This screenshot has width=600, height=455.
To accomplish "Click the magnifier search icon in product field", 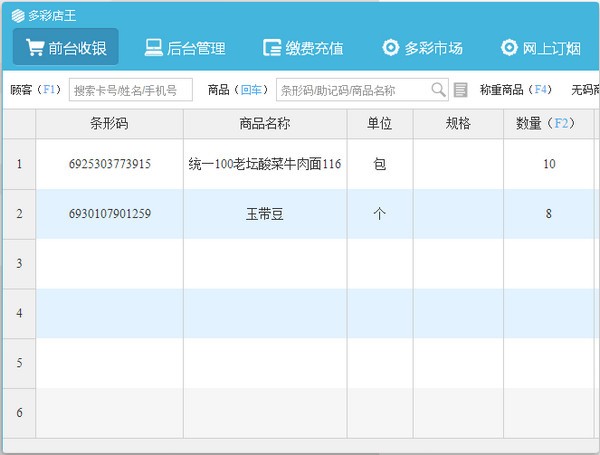I will [x=439, y=90].
